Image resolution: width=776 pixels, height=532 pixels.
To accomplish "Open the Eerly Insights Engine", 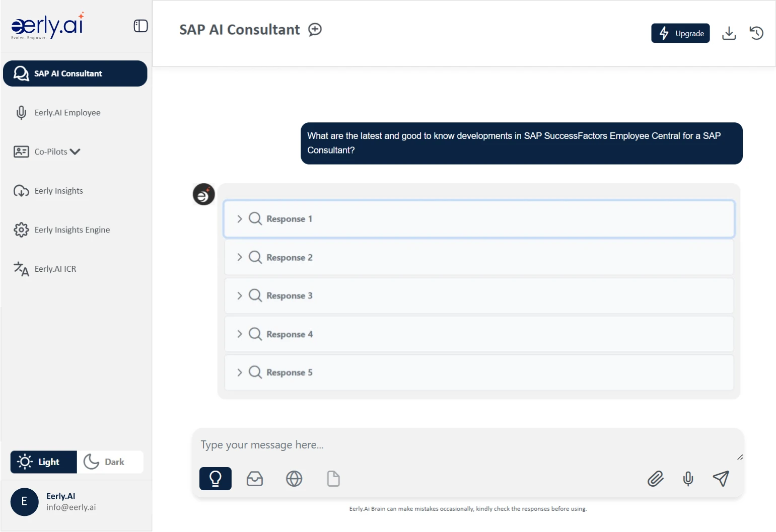I will pyautogui.click(x=72, y=230).
